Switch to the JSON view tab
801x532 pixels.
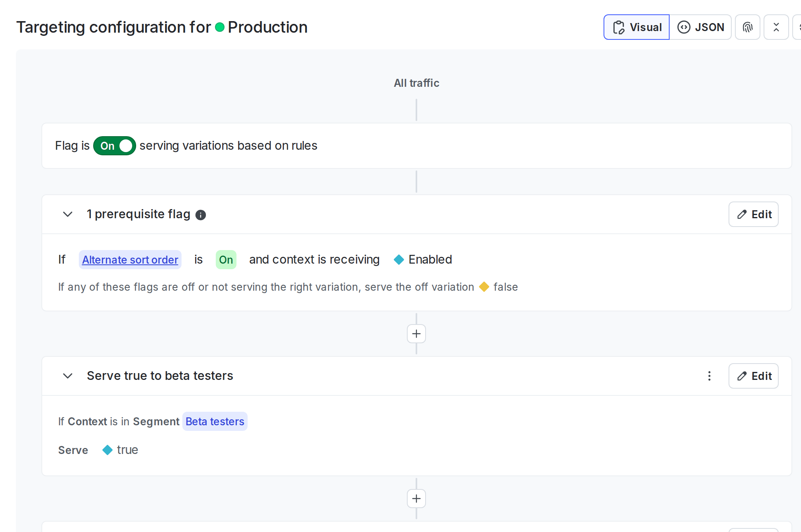point(700,27)
